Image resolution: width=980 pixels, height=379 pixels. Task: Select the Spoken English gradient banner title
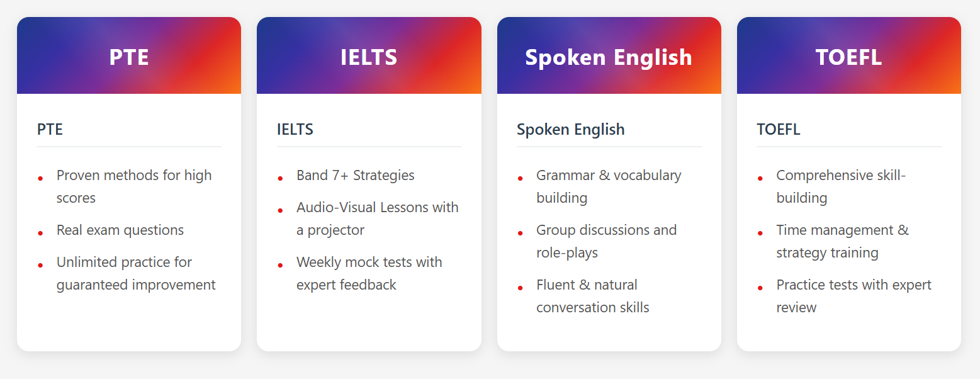pyautogui.click(x=609, y=57)
